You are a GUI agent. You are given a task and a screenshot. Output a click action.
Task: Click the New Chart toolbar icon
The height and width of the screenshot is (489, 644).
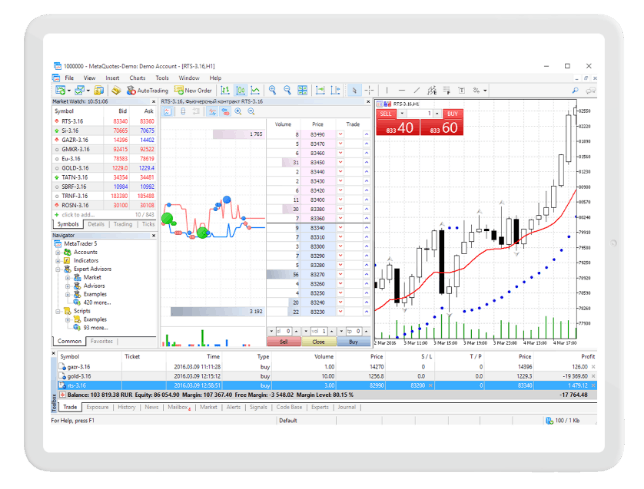coord(60,90)
